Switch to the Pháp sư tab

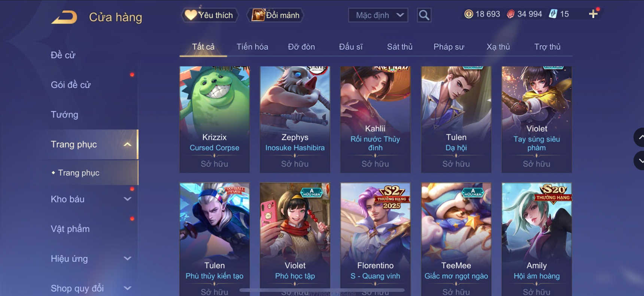449,47
